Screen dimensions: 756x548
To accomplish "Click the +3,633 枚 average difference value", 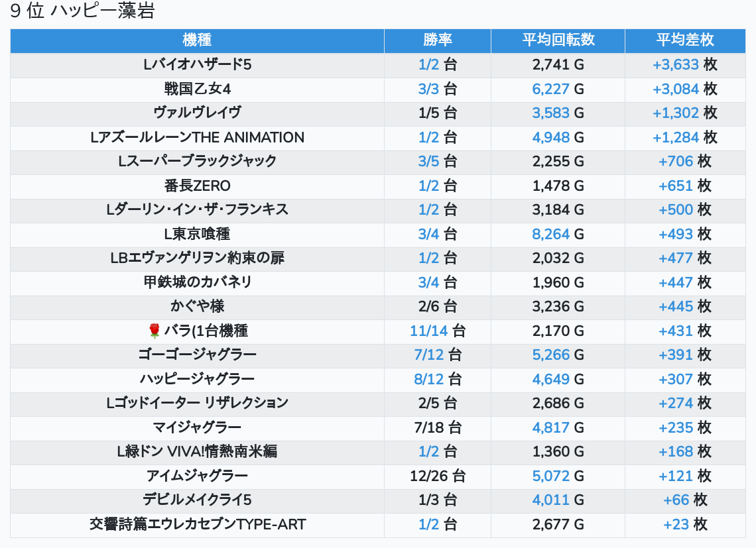I will tap(685, 64).
